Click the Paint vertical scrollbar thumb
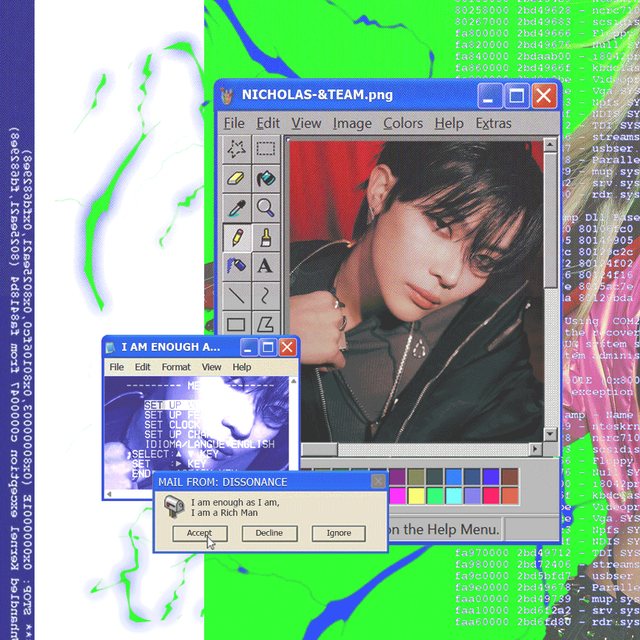 550,220
